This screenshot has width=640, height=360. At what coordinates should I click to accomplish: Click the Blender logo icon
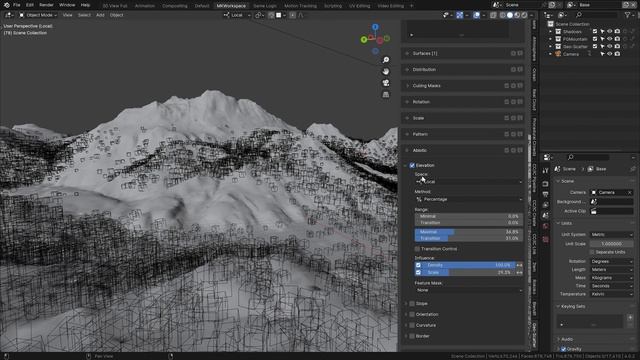[x=7, y=5]
